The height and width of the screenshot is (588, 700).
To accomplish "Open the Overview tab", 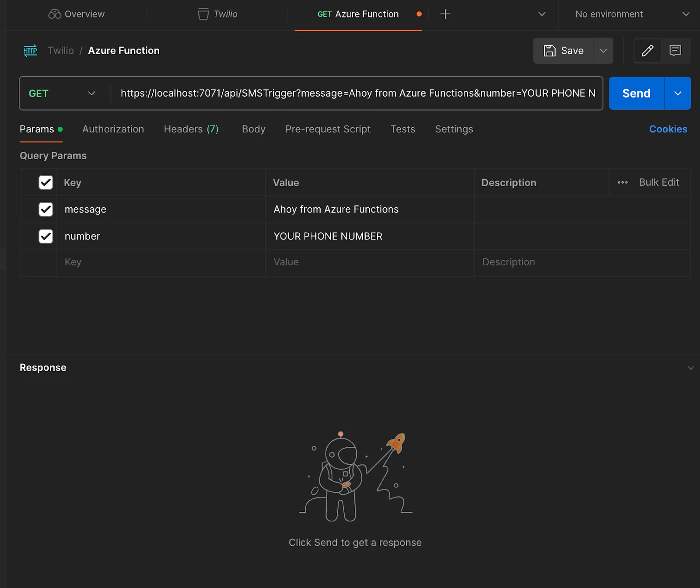I will pos(77,14).
